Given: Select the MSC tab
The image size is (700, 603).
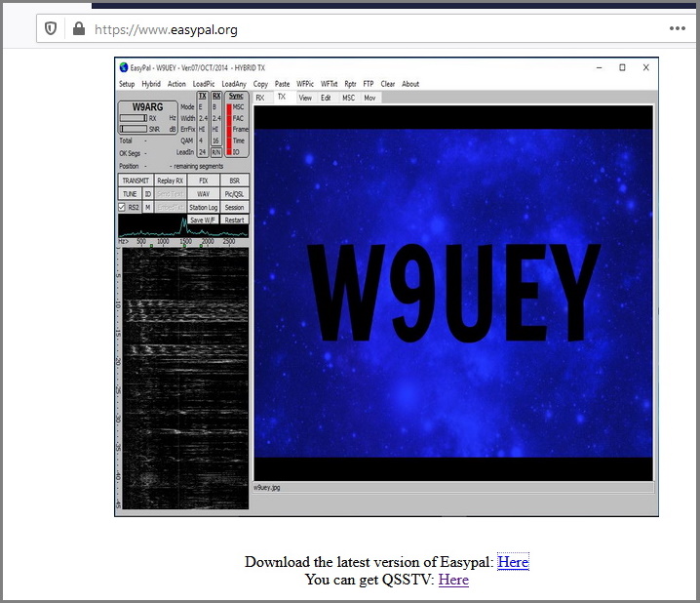Looking at the screenshot, I should tap(348, 98).
